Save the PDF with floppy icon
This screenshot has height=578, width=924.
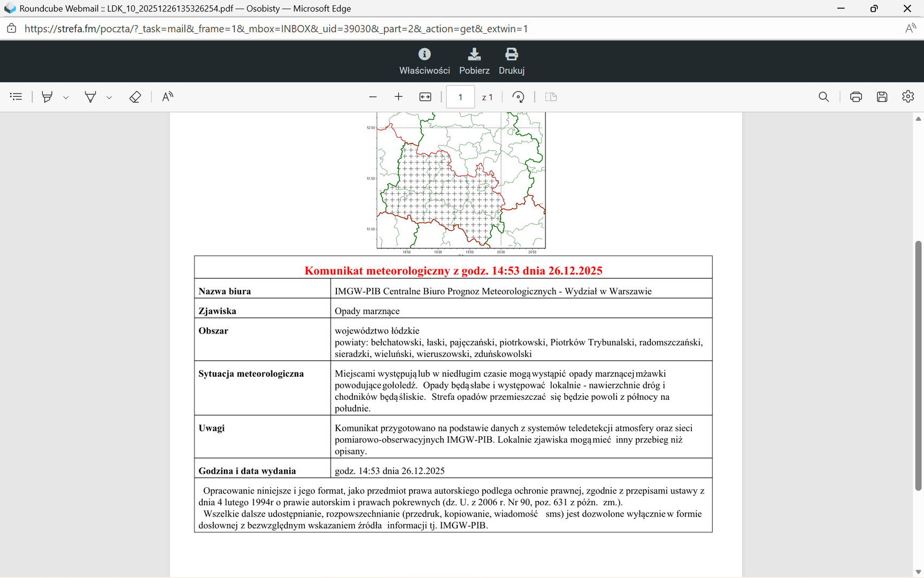click(882, 97)
